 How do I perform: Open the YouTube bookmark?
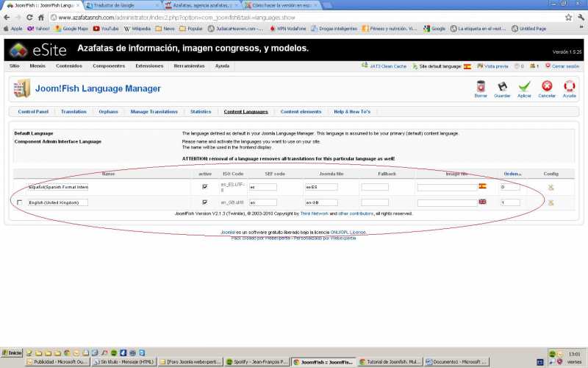[x=106, y=29]
